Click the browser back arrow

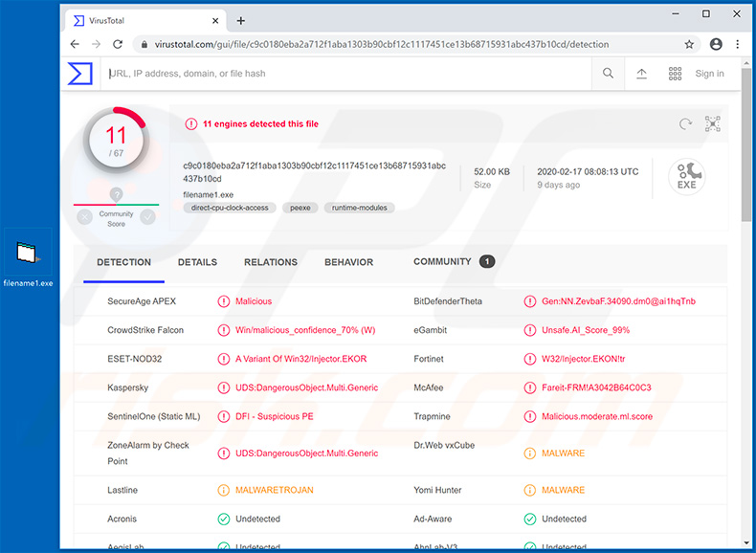pos(75,44)
